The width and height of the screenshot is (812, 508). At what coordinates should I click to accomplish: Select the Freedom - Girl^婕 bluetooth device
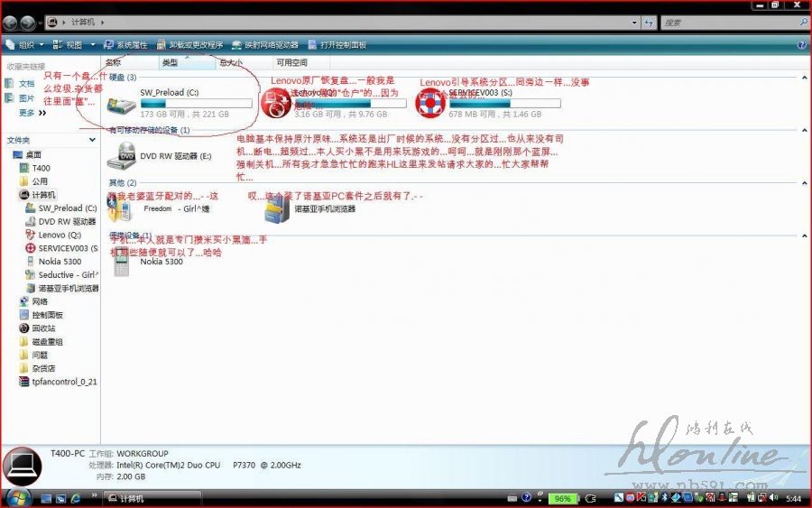(x=119, y=208)
